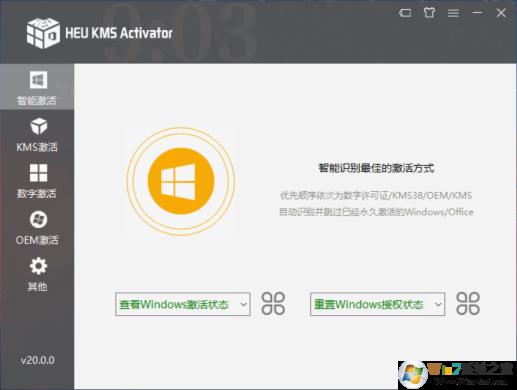This screenshot has height=390, width=517.
Task: Expand the 重置Windows授权状态 dropdown
Action: 377,304
